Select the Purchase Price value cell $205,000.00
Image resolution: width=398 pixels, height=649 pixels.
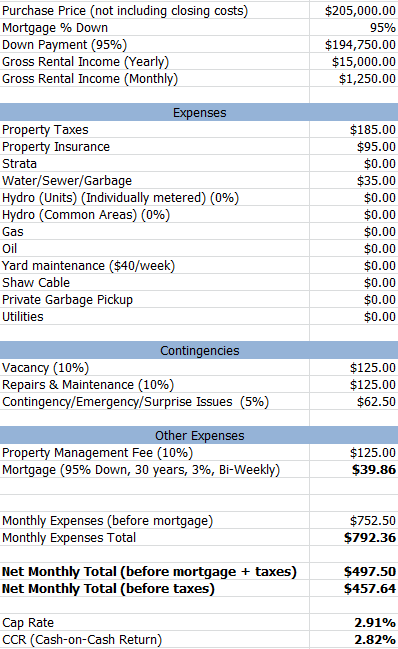click(x=354, y=11)
